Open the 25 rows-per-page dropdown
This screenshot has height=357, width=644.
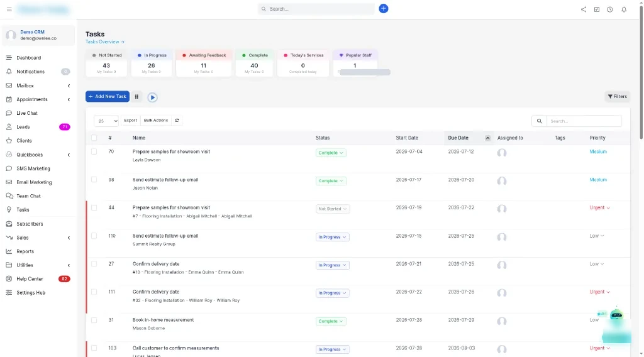pyautogui.click(x=106, y=121)
